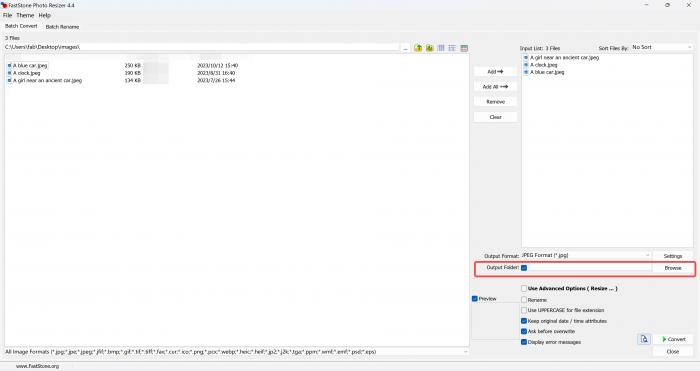Select A girl near an ancient car.jpeg in Input List
This screenshot has width=700, height=371.
pyautogui.click(x=564, y=58)
